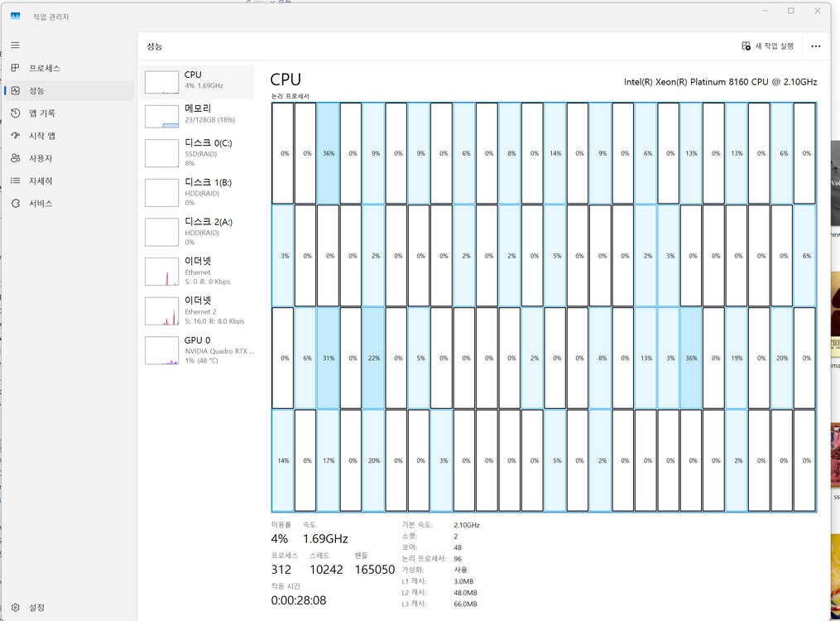Open the 시작 앱 (Startup apps) icon
Image resolution: width=840 pixels, height=621 pixels.
click(15, 136)
